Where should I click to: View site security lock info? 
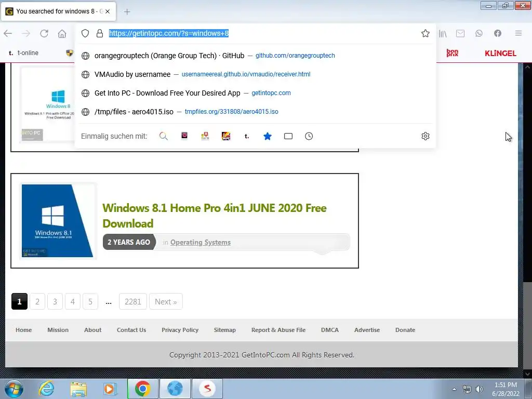click(99, 33)
